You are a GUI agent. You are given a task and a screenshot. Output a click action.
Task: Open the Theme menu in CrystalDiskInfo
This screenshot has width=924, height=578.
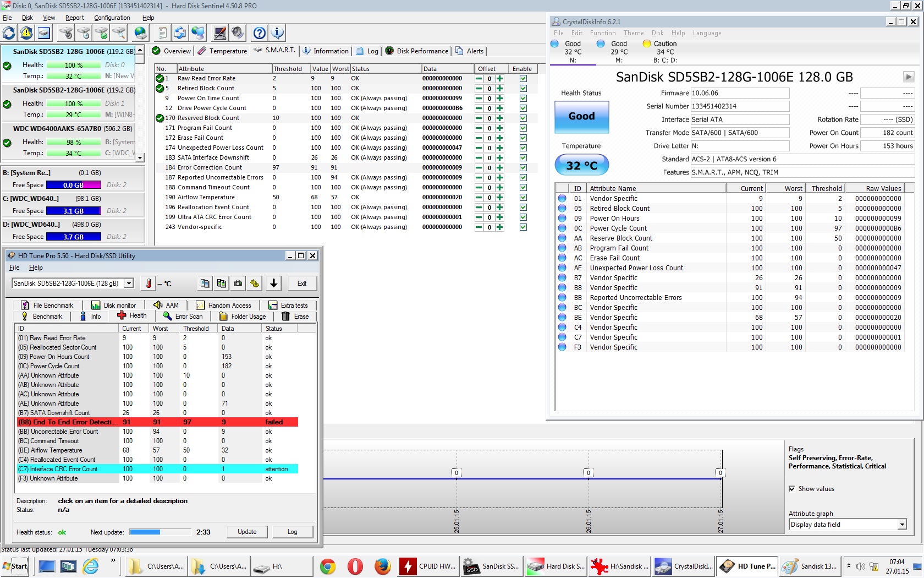[634, 33]
